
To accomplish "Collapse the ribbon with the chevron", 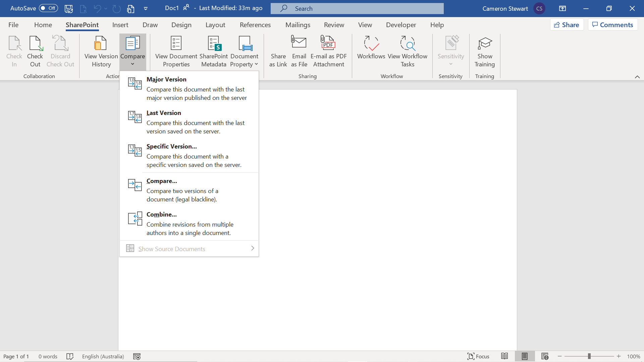I will [637, 77].
